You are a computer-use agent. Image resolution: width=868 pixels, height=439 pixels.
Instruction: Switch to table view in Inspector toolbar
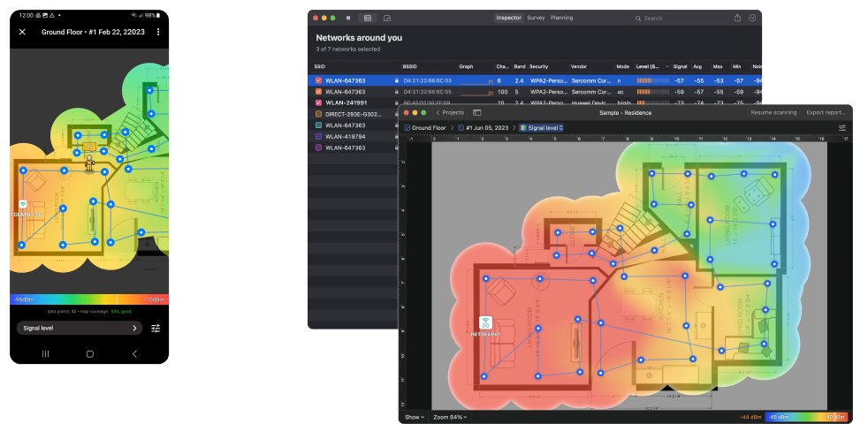[367, 19]
